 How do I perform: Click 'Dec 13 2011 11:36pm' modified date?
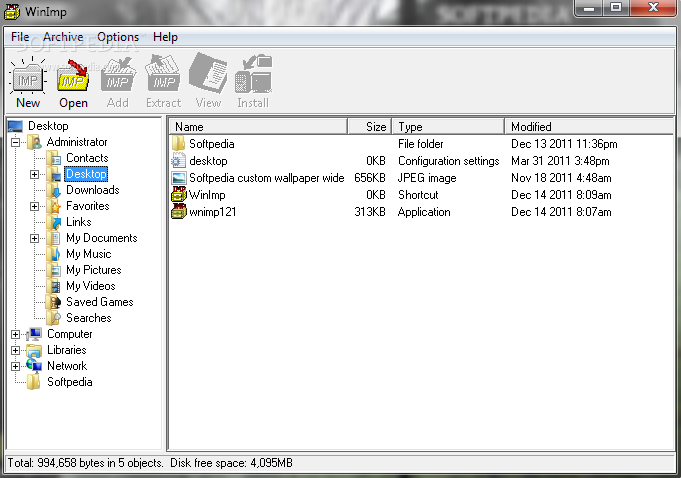[564, 144]
